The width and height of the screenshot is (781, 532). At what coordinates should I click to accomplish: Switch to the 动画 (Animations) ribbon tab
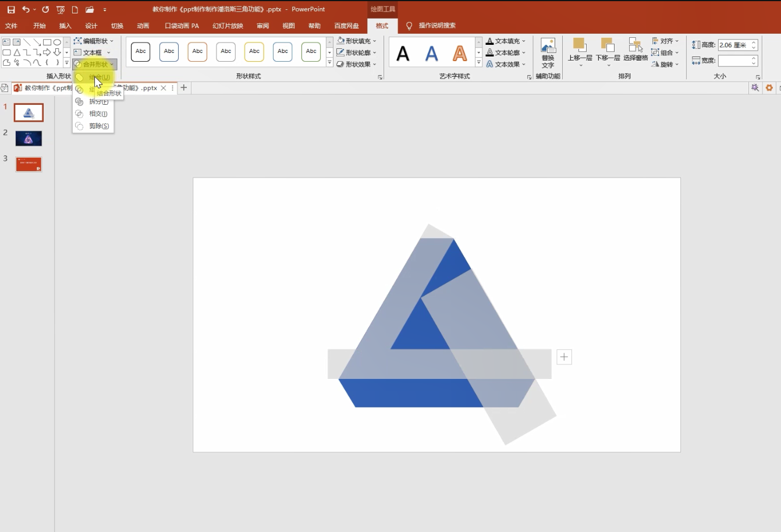point(143,26)
